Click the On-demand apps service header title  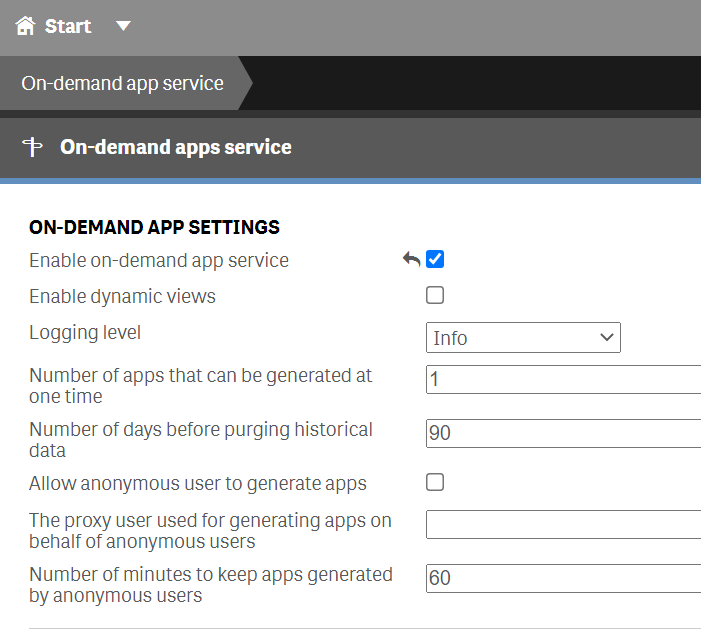[x=176, y=147]
